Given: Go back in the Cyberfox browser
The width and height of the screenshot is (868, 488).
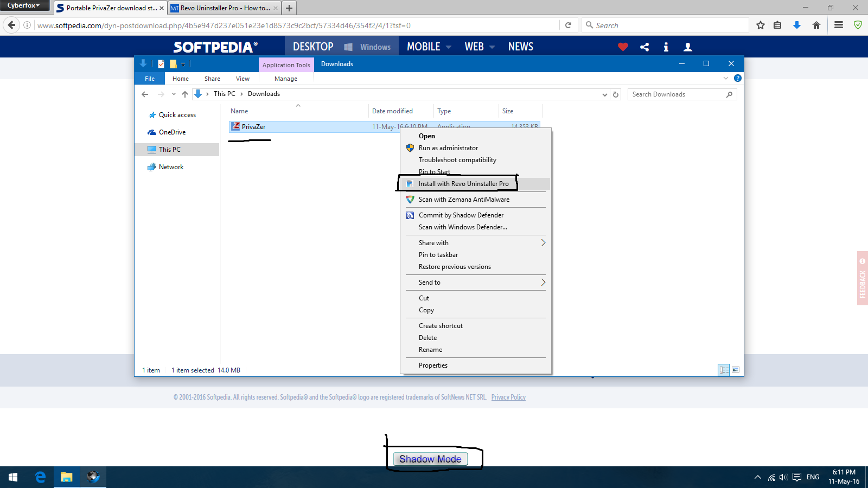Looking at the screenshot, I should (x=12, y=25).
